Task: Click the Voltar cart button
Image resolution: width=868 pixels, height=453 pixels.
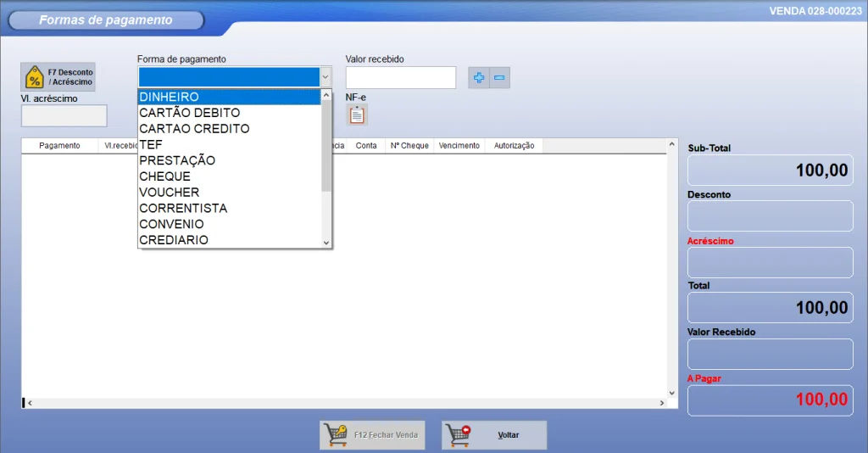Action: click(494, 435)
